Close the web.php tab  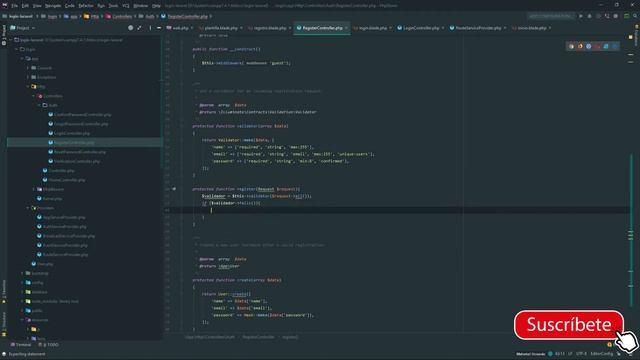click(x=192, y=28)
